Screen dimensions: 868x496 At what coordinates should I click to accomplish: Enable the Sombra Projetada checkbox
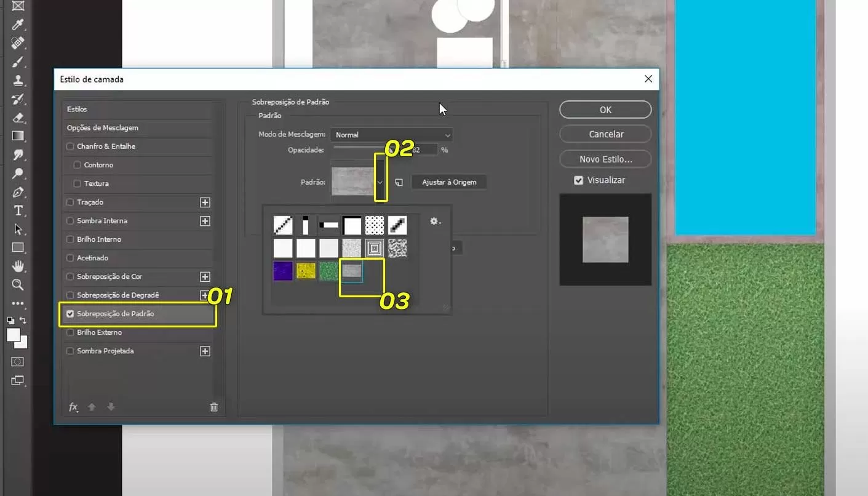click(70, 351)
